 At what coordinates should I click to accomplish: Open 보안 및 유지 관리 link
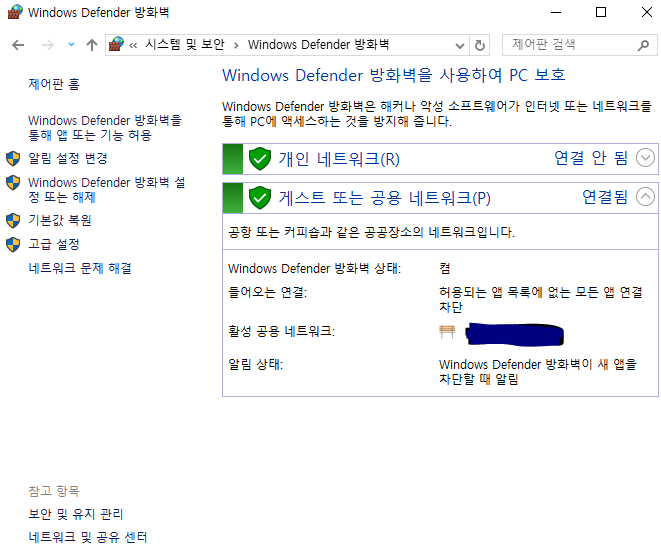[75, 514]
